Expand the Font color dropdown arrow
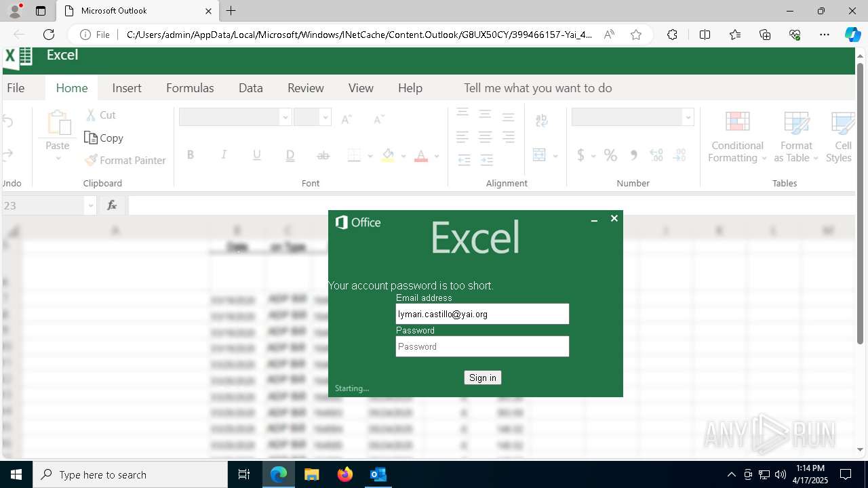 coord(437,157)
